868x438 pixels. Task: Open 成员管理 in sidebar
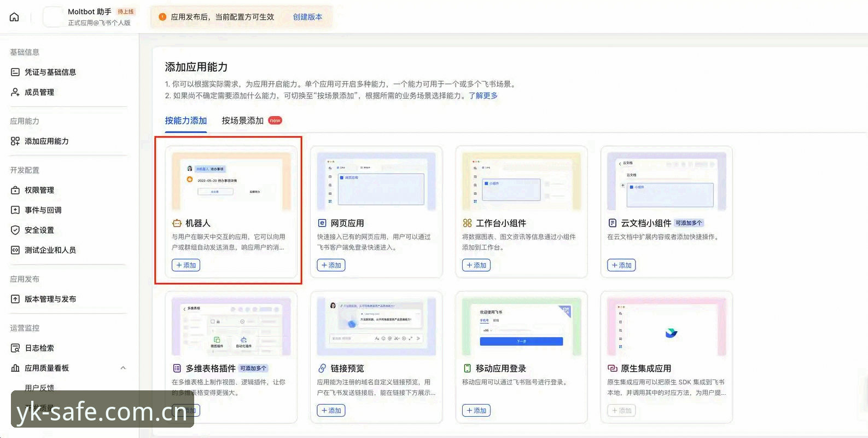coord(39,92)
